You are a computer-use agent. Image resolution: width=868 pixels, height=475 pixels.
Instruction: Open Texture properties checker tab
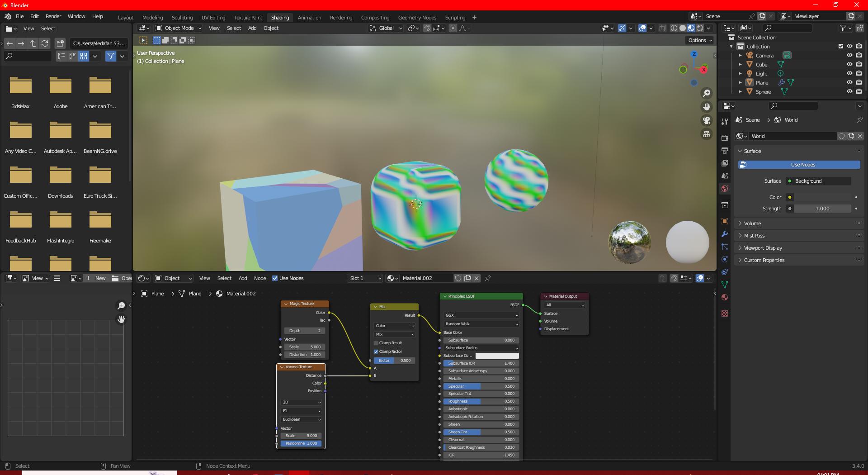point(725,313)
